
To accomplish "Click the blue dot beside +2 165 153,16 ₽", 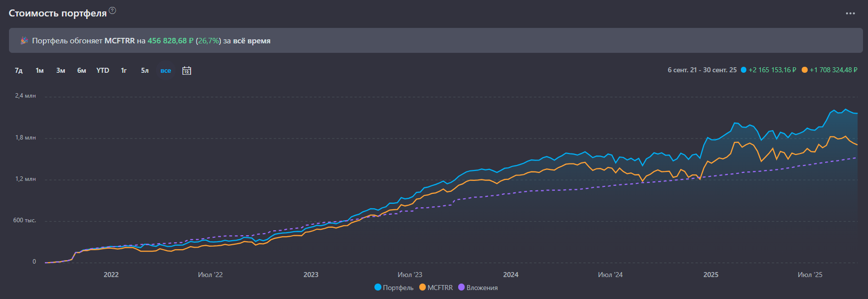I will (744, 70).
